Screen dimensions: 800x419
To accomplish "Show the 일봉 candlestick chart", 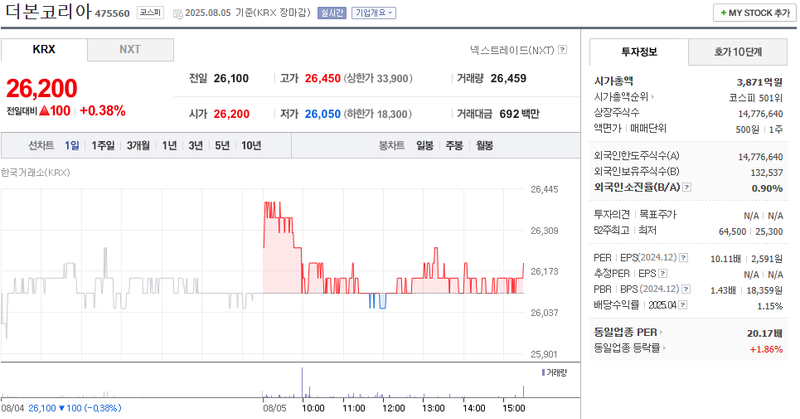I will (x=424, y=145).
